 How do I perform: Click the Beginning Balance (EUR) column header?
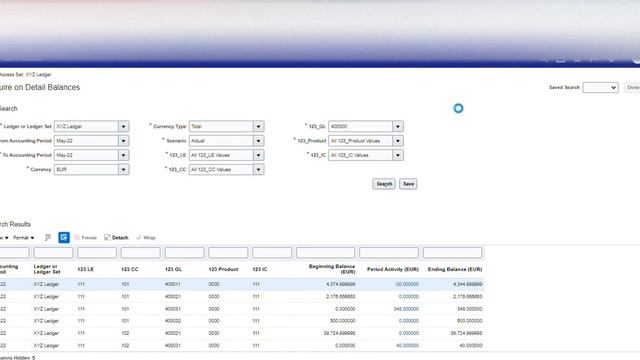coord(332,269)
